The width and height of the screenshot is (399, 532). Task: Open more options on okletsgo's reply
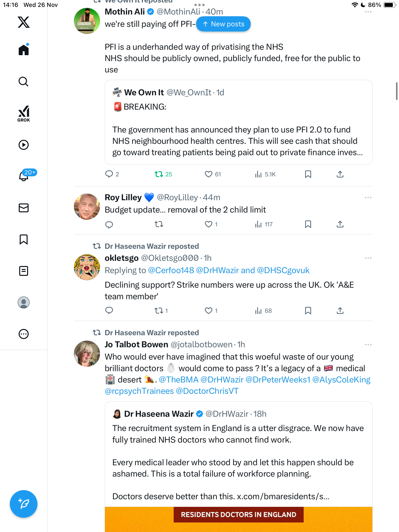pyautogui.click(x=368, y=258)
